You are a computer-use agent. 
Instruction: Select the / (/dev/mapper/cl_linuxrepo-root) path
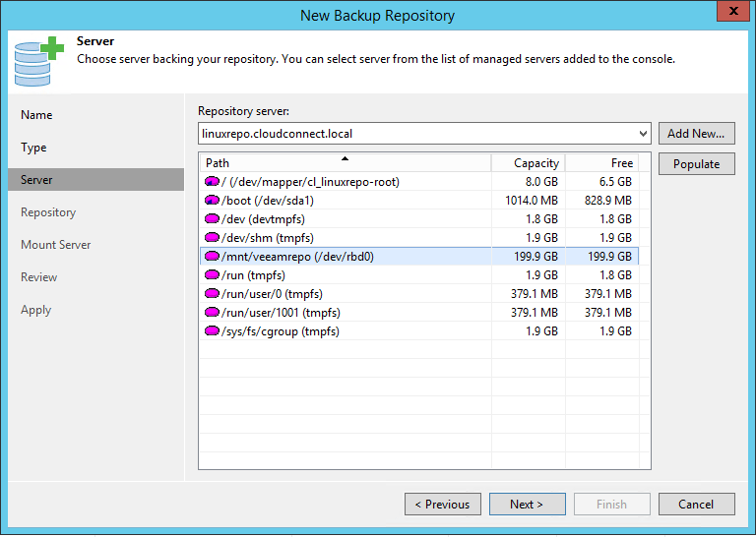pos(310,182)
